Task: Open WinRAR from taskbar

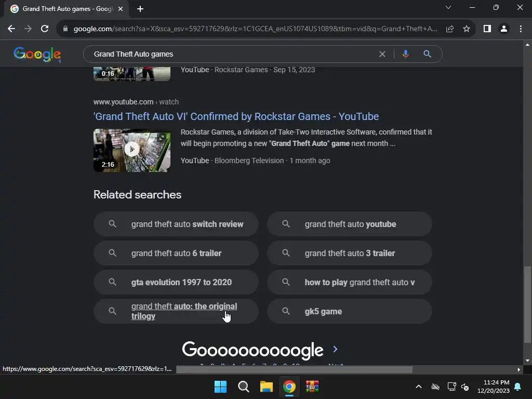Action: click(312, 387)
